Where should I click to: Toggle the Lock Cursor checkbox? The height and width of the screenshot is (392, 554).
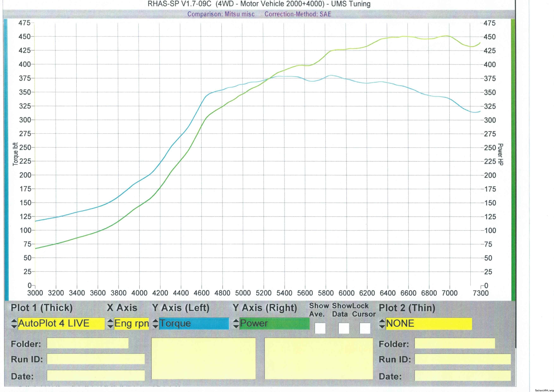[x=365, y=328]
